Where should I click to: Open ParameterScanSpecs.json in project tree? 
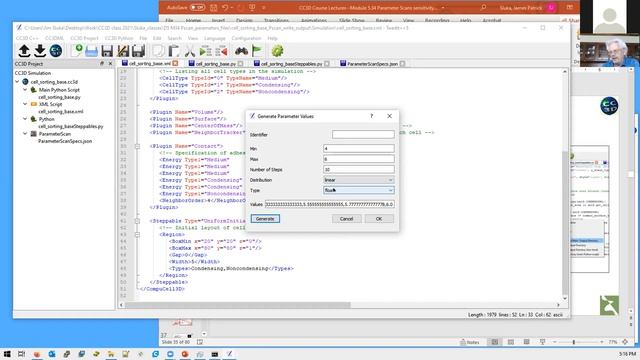65,141
